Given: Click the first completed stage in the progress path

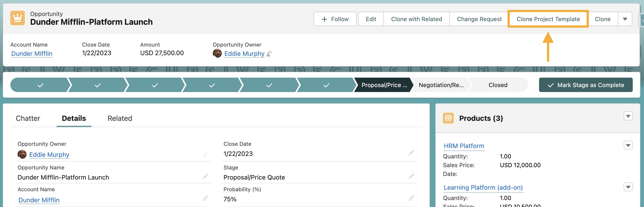Looking at the screenshot, I should (x=40, y=85).
